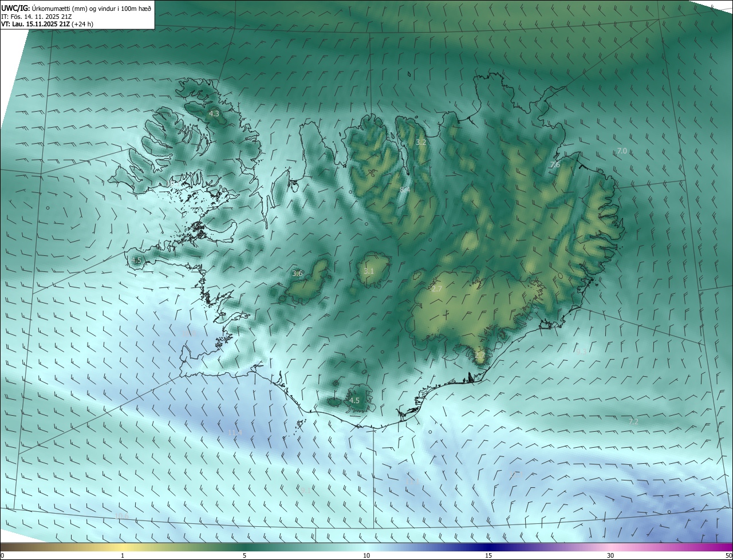This screenshot has width=733, height=560.
Task: Click the 3.1 value on the central glacier
Action: coord(369,271)
